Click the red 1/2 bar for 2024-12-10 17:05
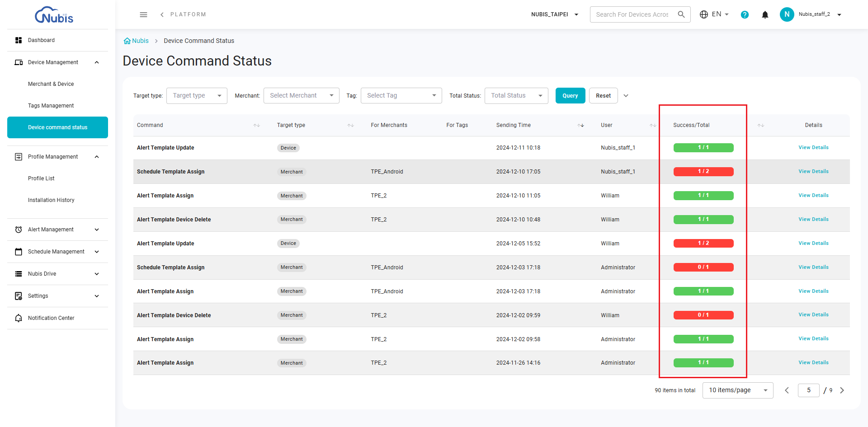This screenshot has width=868, height=427. pos(703,172)
